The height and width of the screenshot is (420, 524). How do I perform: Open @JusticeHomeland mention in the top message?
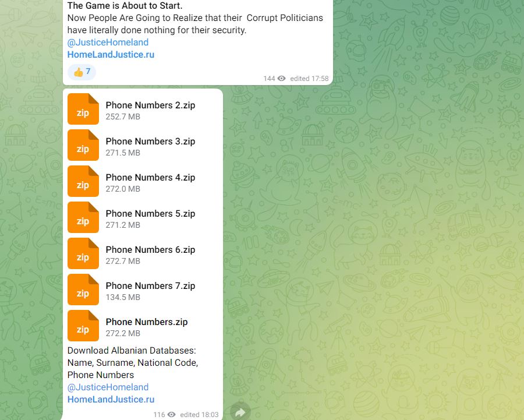pos(108,43)
